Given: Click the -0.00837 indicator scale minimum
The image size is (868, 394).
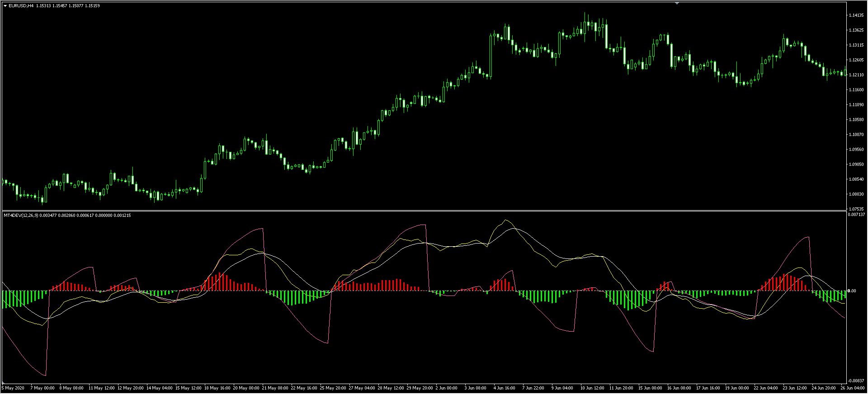Looking at the screenshot, I should point(856,381).
